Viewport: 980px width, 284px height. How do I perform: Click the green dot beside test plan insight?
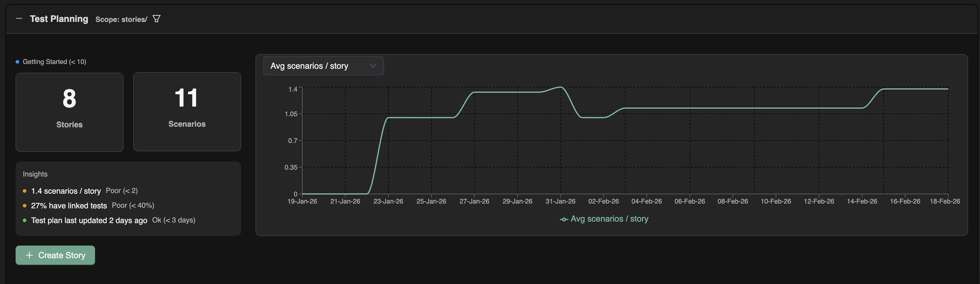(x=25, y=220)
